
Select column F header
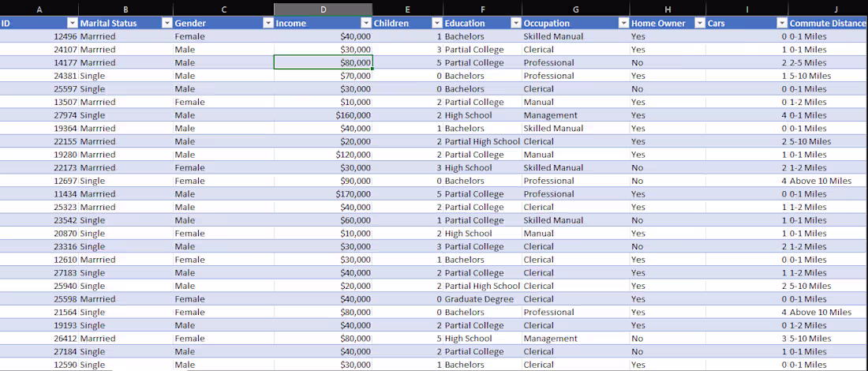tap(483, 9)
